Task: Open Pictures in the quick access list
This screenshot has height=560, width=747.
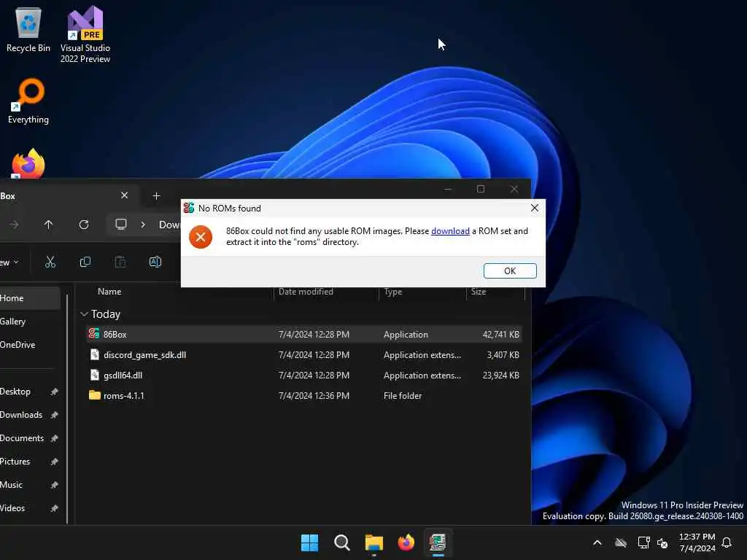Action: pyautogui.click(x=15, y=462)
